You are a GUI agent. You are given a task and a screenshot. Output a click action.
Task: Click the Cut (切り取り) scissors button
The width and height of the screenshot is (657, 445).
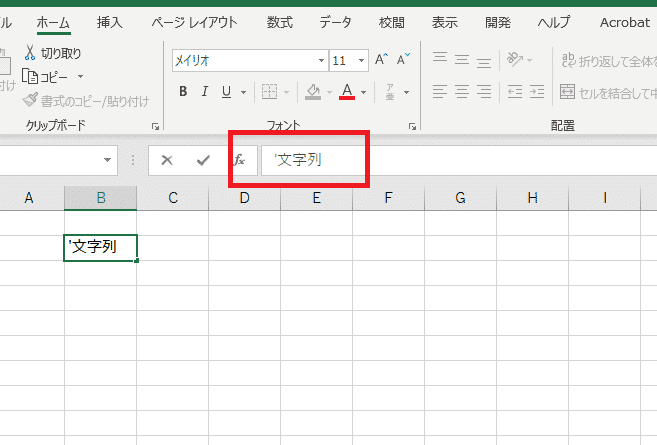(x=54, y=53)
